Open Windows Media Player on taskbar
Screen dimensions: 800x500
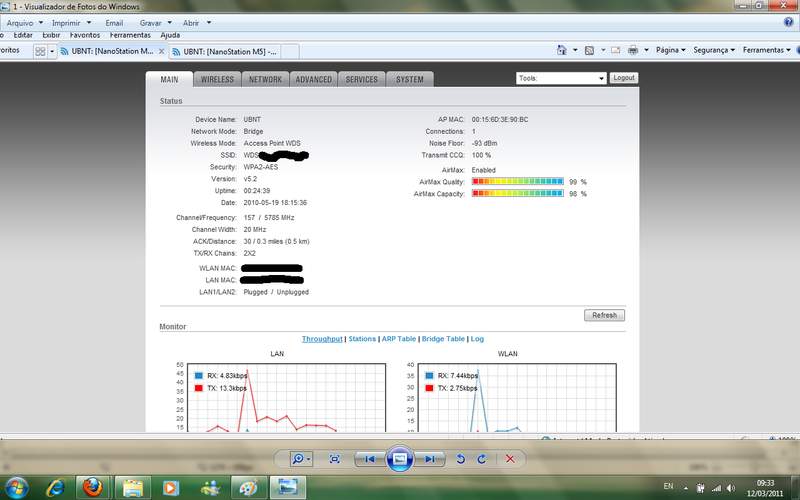point(170,488)
